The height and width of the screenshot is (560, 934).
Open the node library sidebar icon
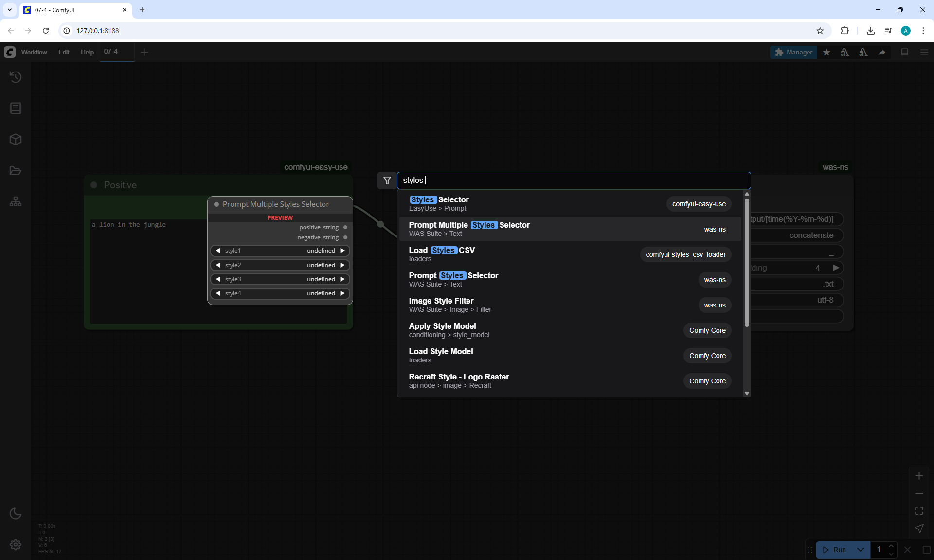point(16,108)
